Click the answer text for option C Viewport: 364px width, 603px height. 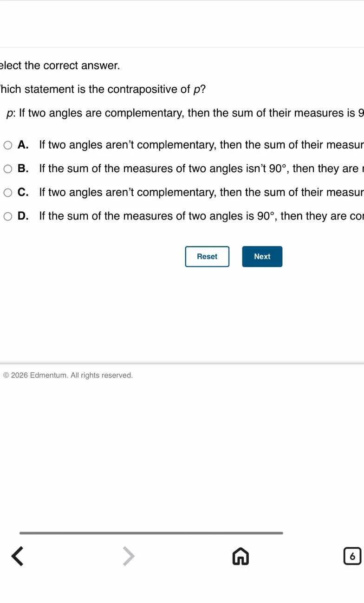click(186, 192)
